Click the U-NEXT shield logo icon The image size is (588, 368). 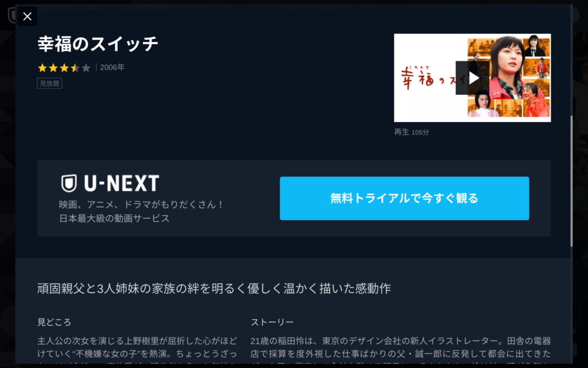pos(69,183)
